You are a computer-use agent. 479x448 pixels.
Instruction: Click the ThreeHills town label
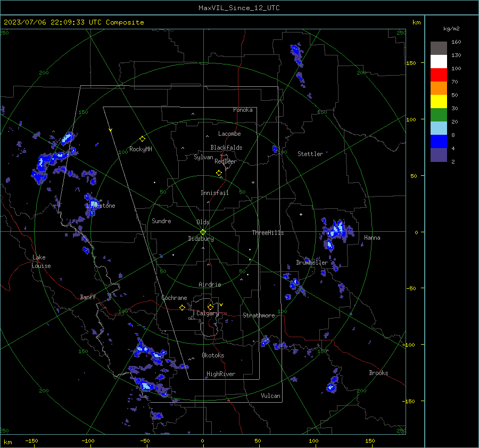point(268,233)
